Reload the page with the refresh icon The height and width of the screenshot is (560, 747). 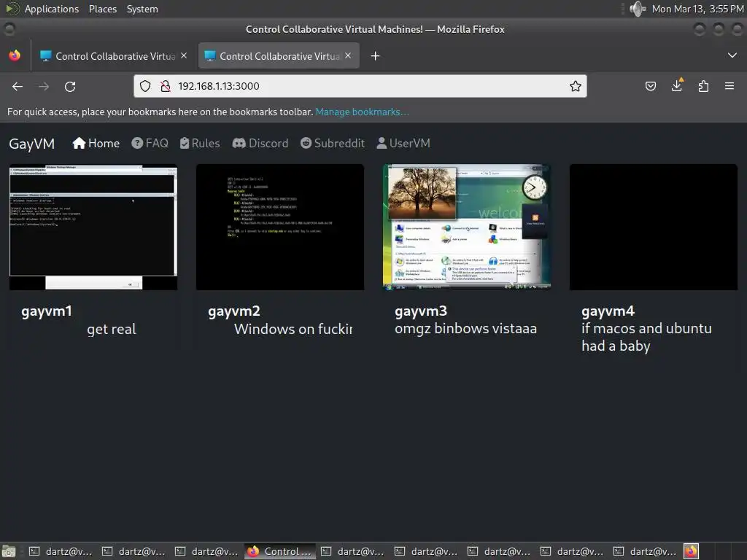tap(70, 86)
